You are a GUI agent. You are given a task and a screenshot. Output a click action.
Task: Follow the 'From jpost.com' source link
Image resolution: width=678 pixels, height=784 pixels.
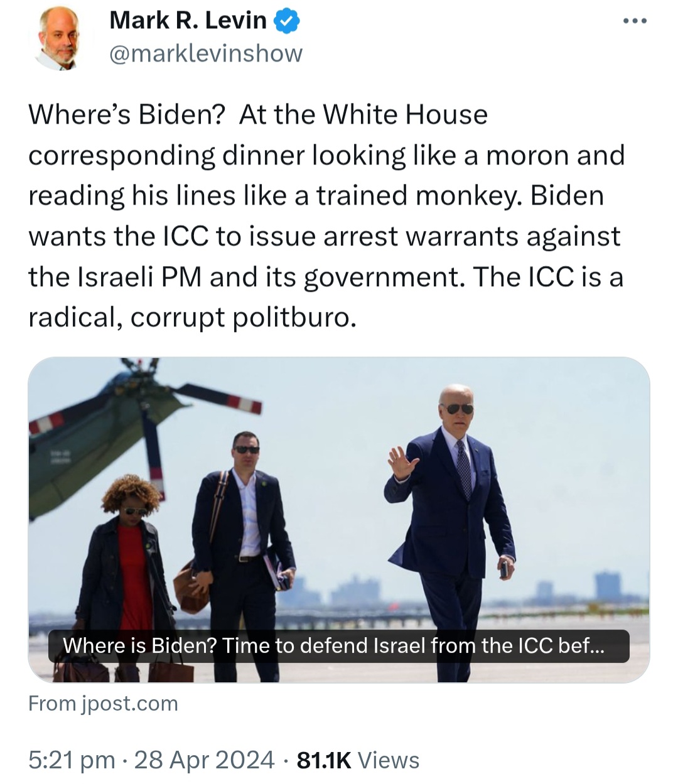[x=103, y=704]
